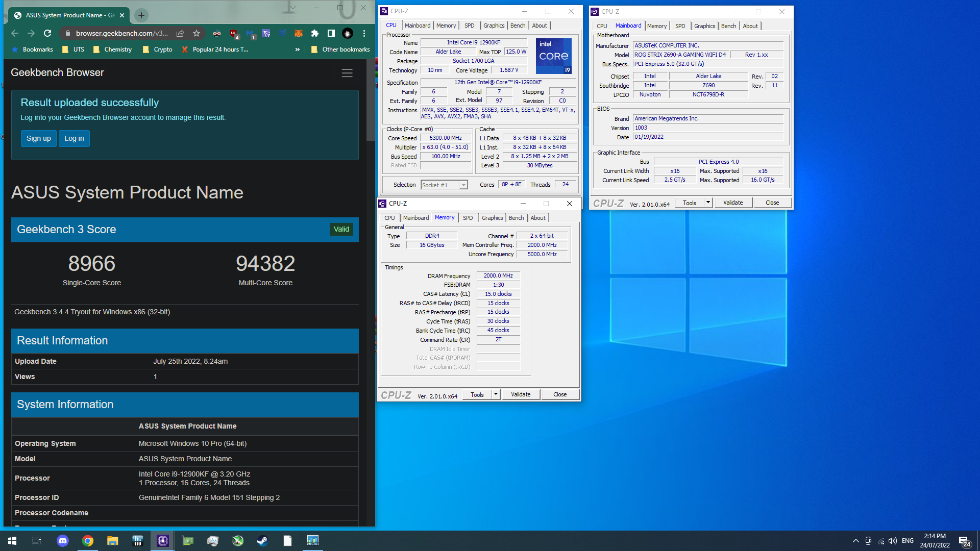Switch to SPD tab in CPU window

470,26
